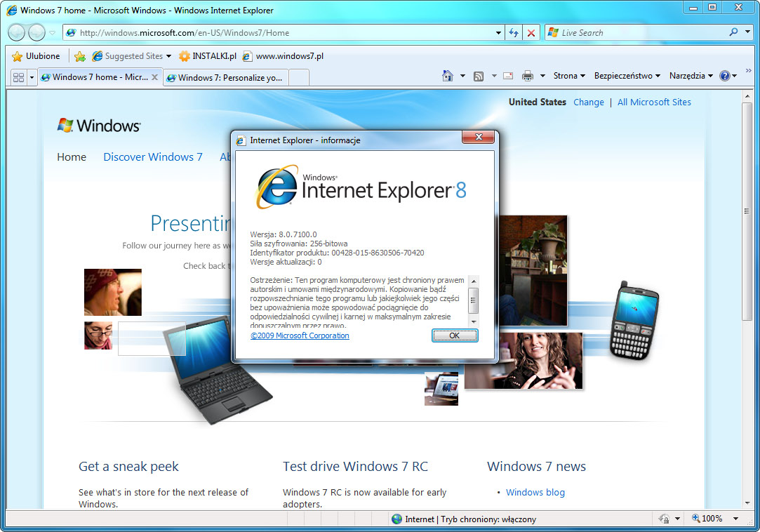
Task: Click the Change country link
Action: pyautogui.click(x=588, y=102)
